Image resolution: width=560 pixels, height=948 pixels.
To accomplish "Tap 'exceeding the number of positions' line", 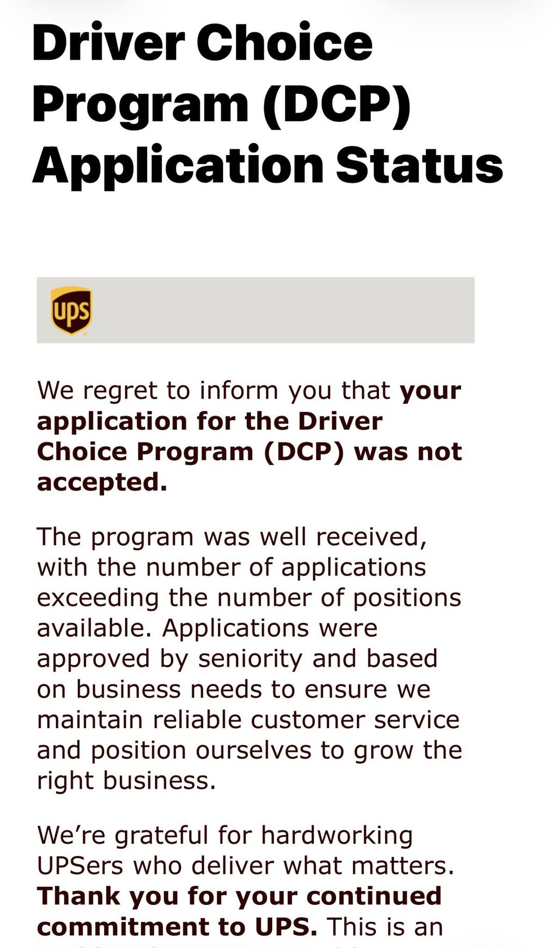I will pyautogui.click(x=249, y=598).
